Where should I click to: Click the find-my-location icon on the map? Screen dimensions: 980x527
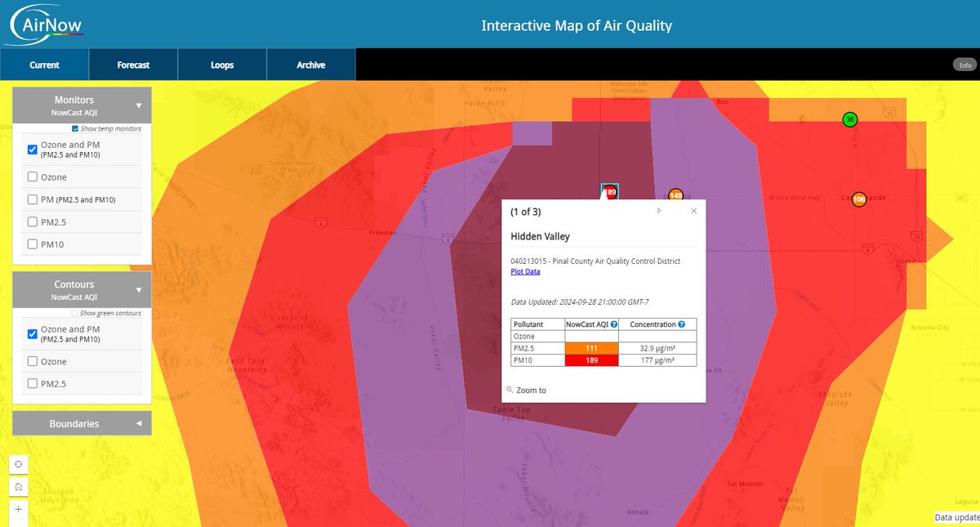coord(18,464)
